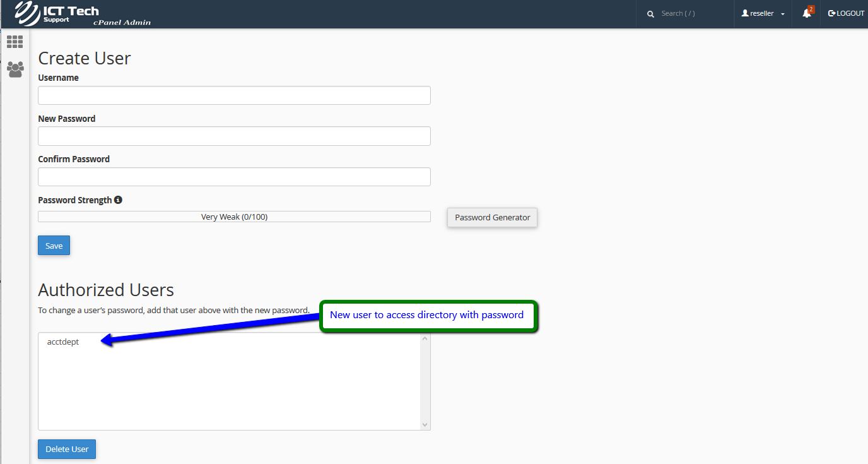The width and height of the screenshot is (868, 464).
Task: Click into the Username field
Action: 234,95
